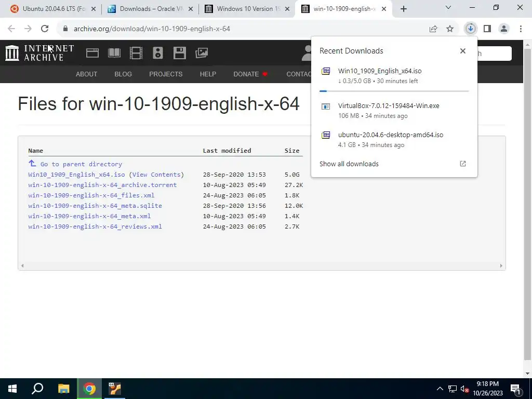The width and height of the screenshot is (532, 399).
Task: Click the padlock site info icon
Action: 65,29
